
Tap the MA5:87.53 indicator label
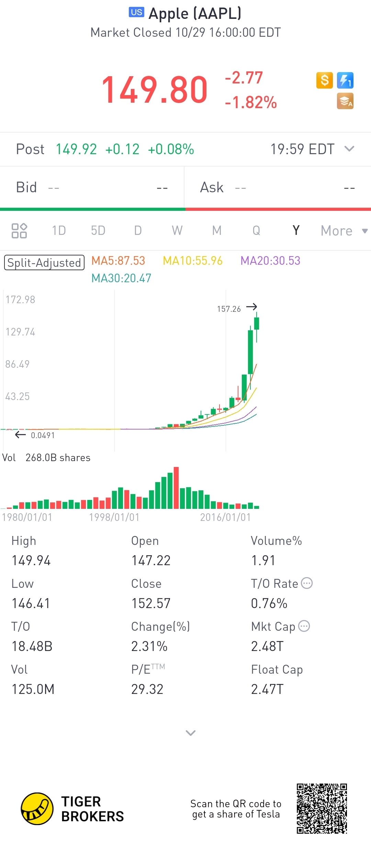[118, 261]
